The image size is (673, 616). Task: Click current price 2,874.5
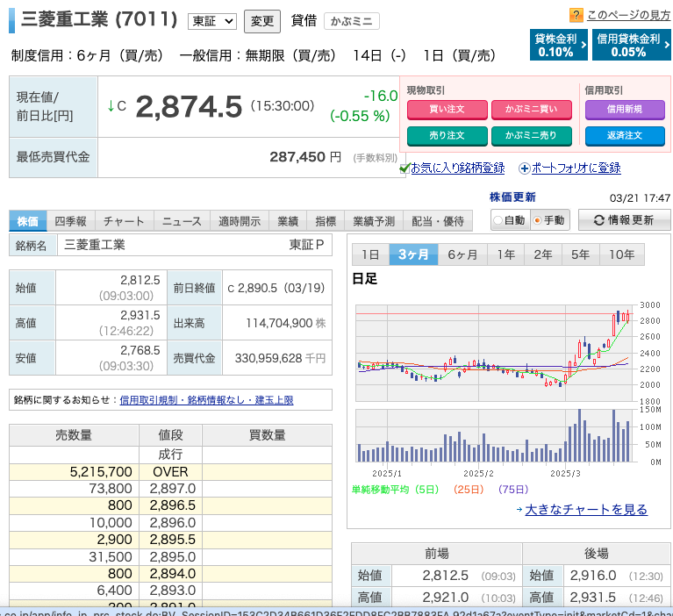pos(189,106)
